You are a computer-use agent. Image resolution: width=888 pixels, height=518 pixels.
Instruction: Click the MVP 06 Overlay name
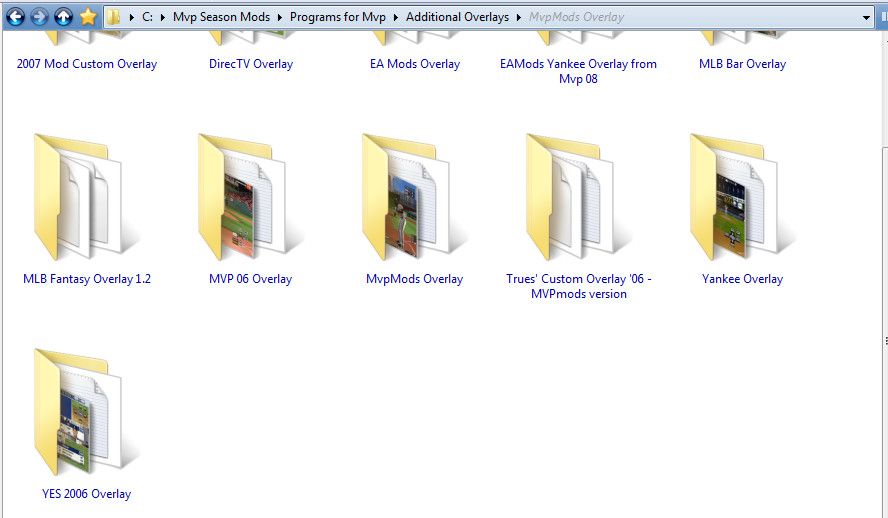coord(250,279)
